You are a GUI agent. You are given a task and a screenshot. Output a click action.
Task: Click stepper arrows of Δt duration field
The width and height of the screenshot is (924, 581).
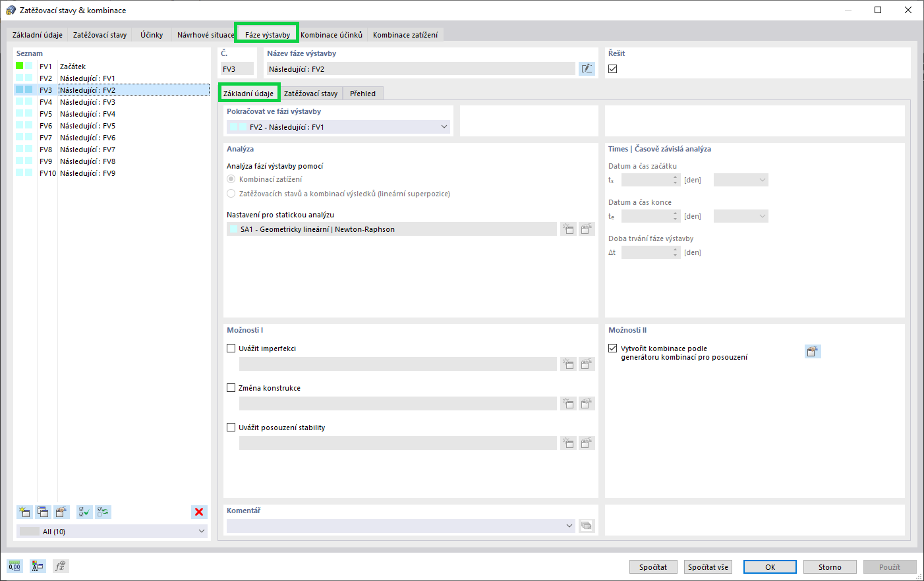(x=676, y=252)
